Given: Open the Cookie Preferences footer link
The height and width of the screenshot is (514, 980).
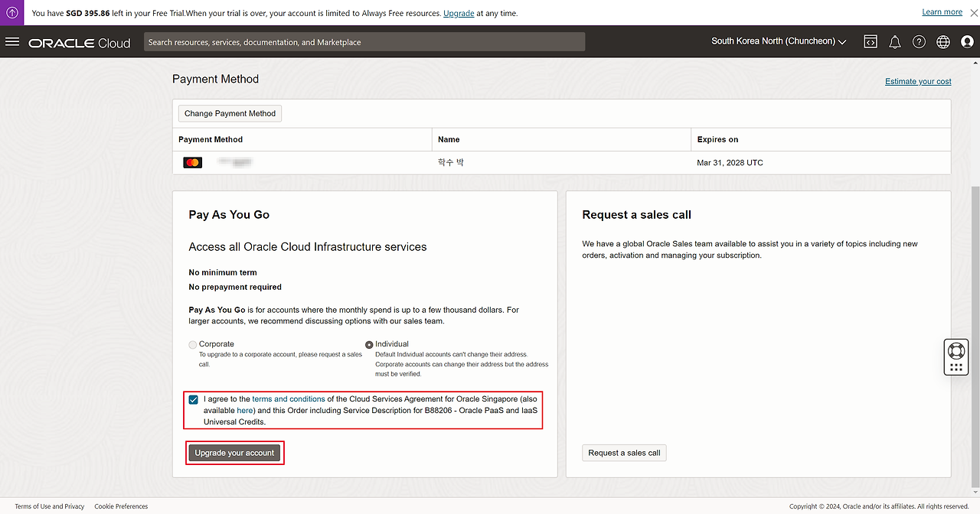Looking at the screenshot, I should coord(121,506).
